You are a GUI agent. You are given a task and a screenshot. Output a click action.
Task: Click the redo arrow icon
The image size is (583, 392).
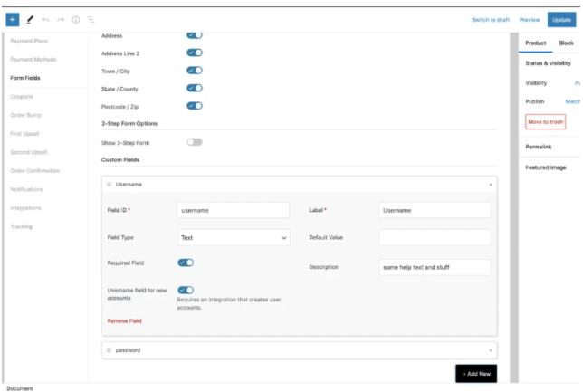coord(60,19)
